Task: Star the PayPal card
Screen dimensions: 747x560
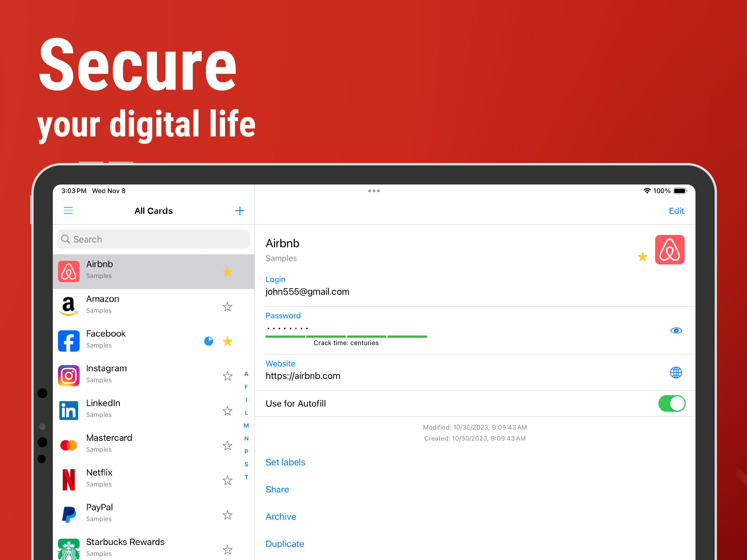Action: (x=227, y=515)
